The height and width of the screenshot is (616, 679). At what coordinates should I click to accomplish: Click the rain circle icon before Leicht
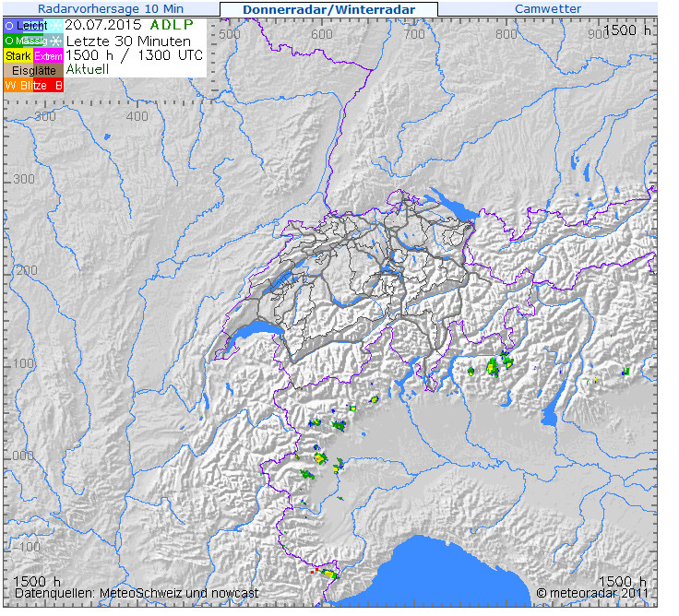pyautogui.click(x=9, y=26)
